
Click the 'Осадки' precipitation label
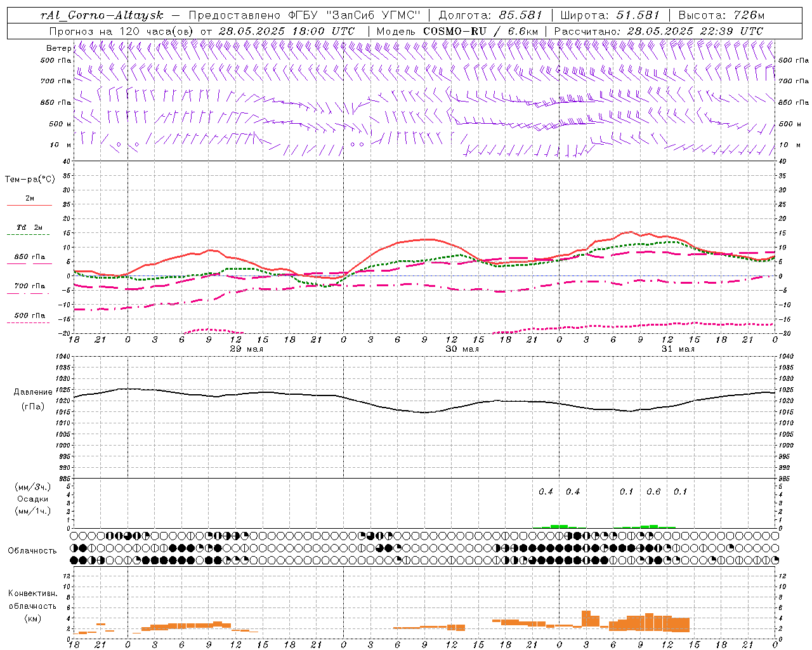pos(33,499)
